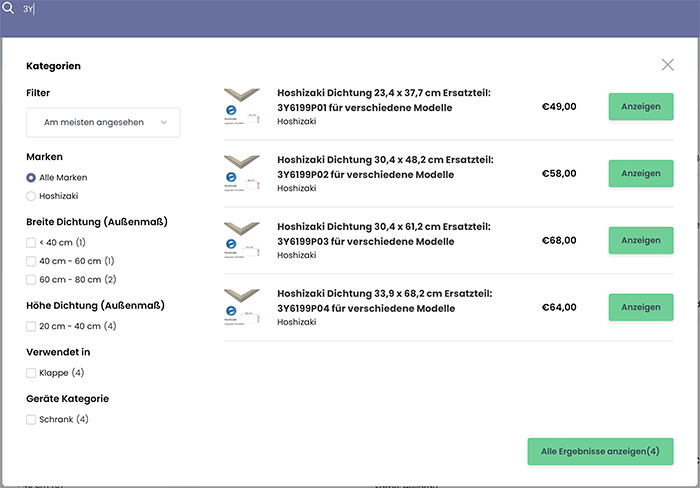Select the 'Alle Marken' radio button
The image size is (700, 488).
click(x=31, y=177)
